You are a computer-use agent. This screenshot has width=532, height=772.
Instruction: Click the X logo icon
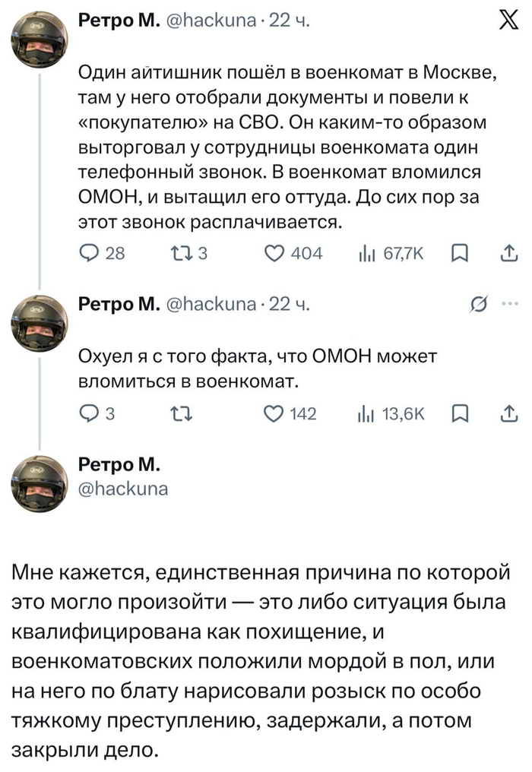point(508,21)
